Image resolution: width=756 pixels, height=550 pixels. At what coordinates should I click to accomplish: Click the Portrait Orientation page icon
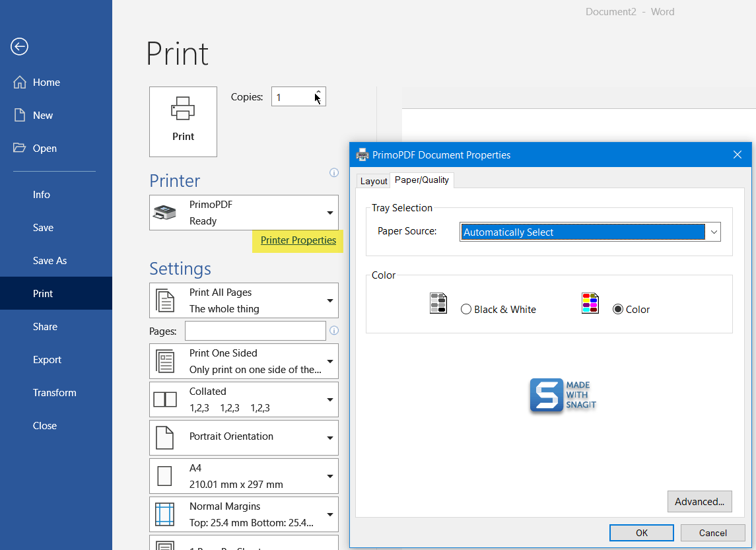click(x=165, y=438)
